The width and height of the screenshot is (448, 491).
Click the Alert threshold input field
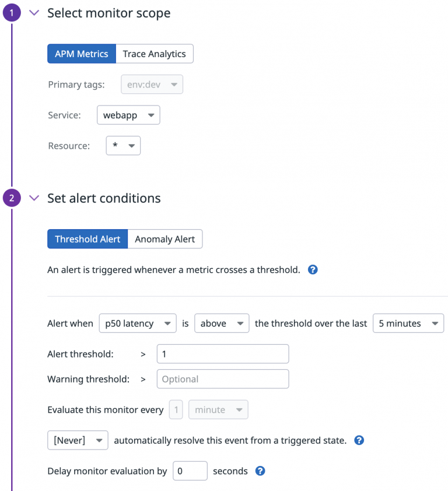(x=223, y=353)
